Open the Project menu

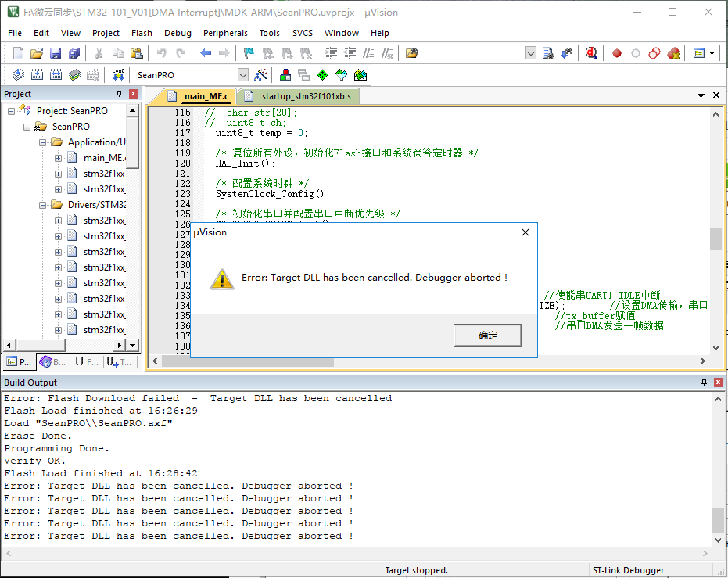[106, 33]
